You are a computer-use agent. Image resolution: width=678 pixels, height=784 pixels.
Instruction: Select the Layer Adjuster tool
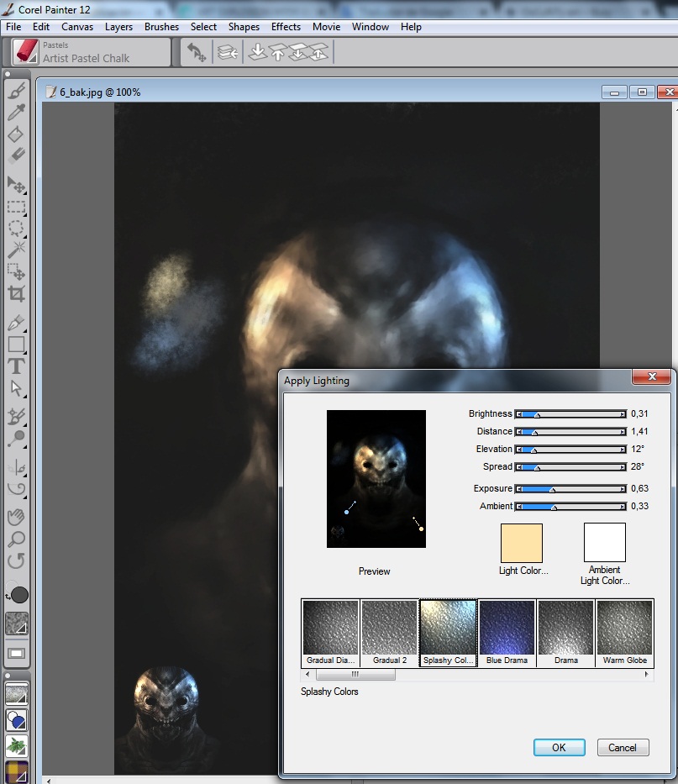point(16,185)
